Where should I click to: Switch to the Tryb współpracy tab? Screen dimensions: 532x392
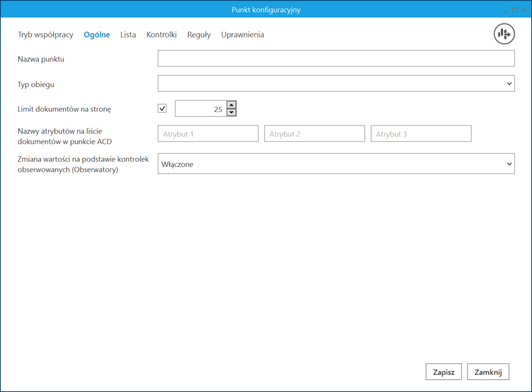(x=45, y=35)
